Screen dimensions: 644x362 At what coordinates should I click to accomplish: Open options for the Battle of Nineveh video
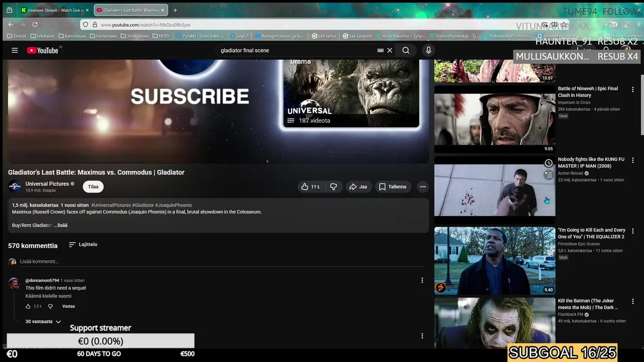click(x=633, y=89)
